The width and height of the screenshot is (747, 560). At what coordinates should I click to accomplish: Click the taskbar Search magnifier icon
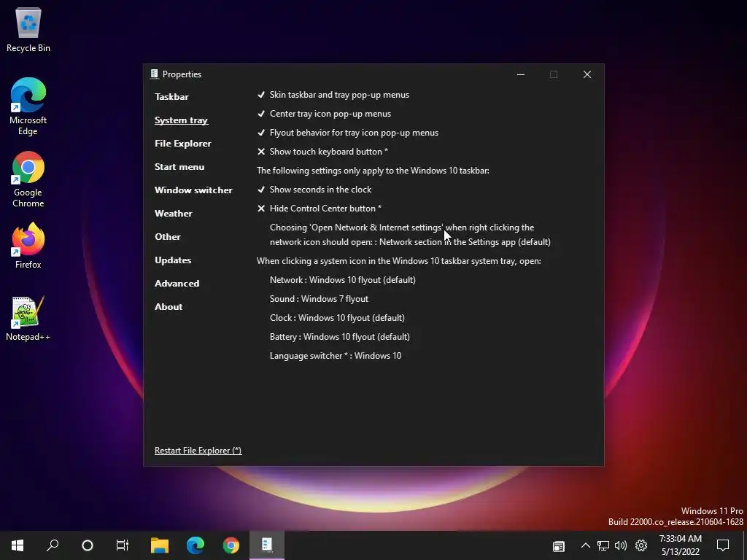click(x=53, y=545)
